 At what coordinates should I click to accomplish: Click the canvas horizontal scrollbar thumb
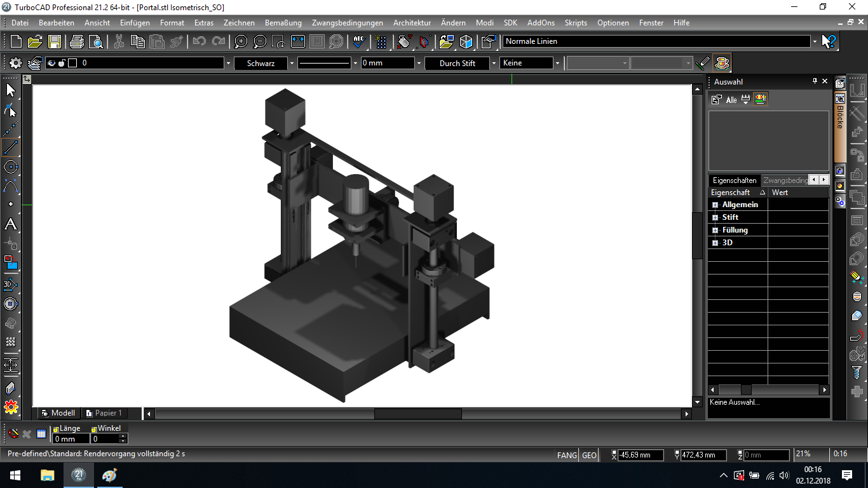[x=417, y=414]
